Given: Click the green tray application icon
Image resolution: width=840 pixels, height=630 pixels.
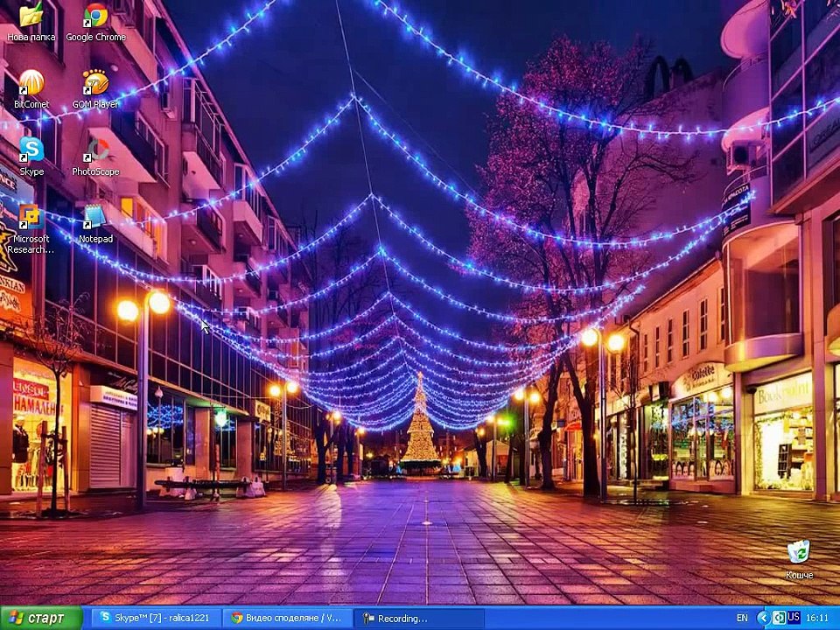Looking at the screenshot, I should click(779, 619).
